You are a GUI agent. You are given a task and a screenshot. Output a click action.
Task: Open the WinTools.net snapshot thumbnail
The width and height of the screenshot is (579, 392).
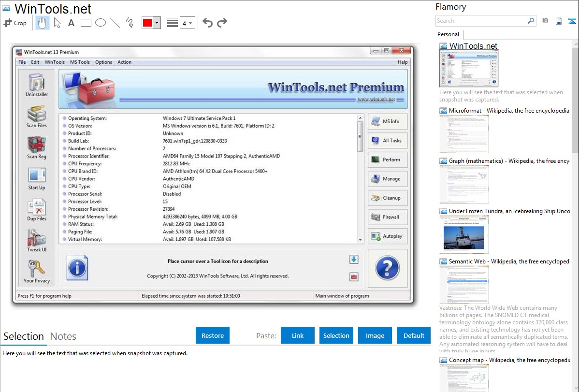[469, 69]
